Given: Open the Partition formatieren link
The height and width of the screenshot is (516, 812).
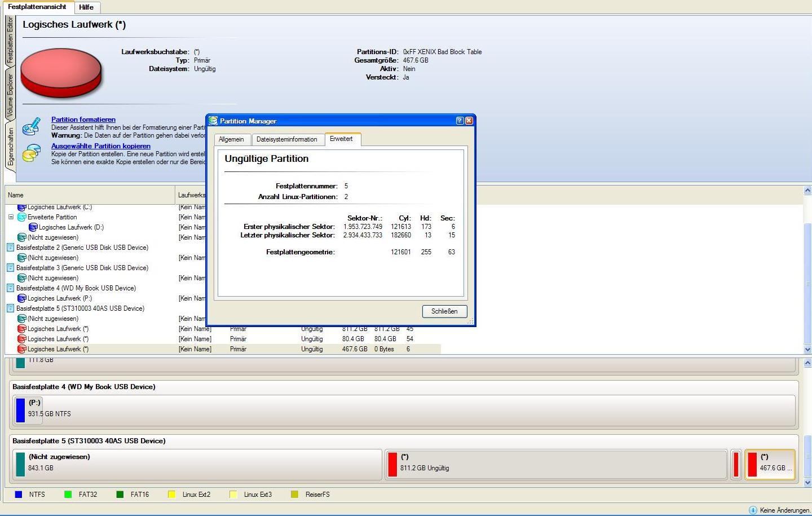Looking at the screenshot, I should pyautogui.click(x=83, y=120).
